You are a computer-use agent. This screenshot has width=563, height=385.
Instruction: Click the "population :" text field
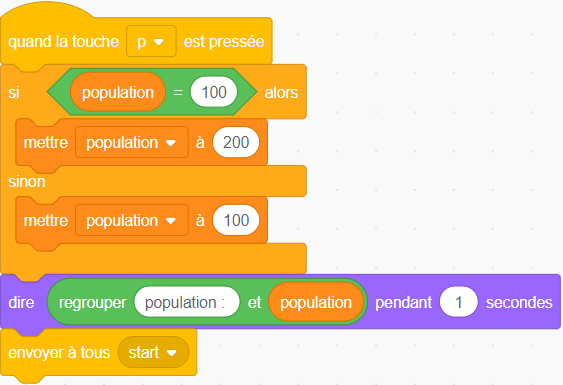coord(187,302)
